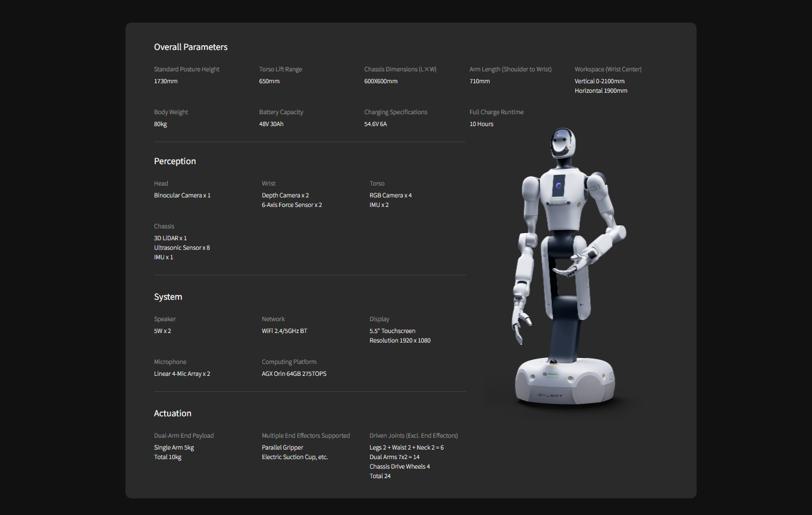Click the robot's chest touchscreen display
This screenshot has width=812, height=515.
(x=559, y=186)
